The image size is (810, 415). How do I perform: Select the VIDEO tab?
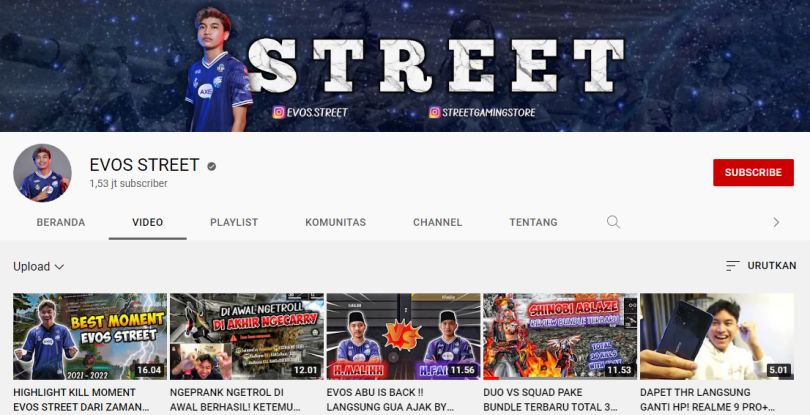coord(147,222)
